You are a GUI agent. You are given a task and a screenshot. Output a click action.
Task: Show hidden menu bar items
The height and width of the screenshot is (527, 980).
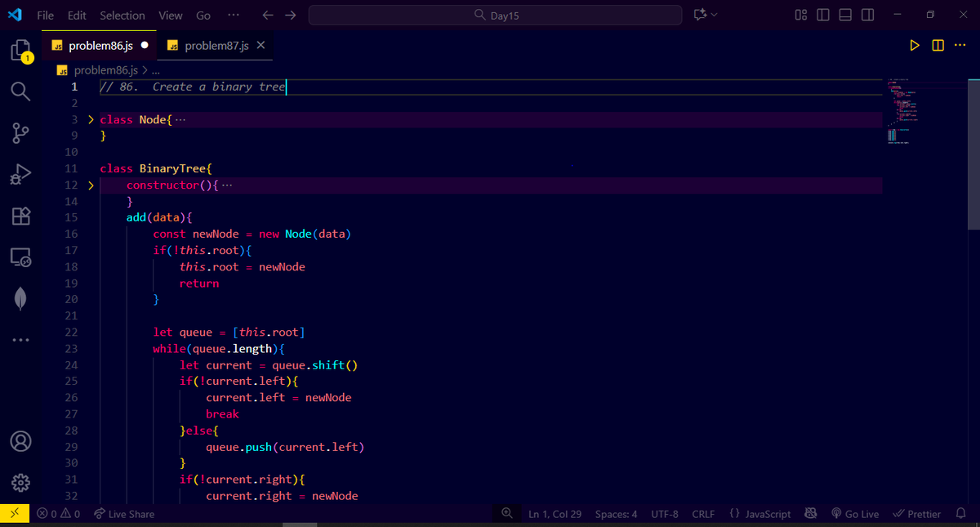coord(234,16)
